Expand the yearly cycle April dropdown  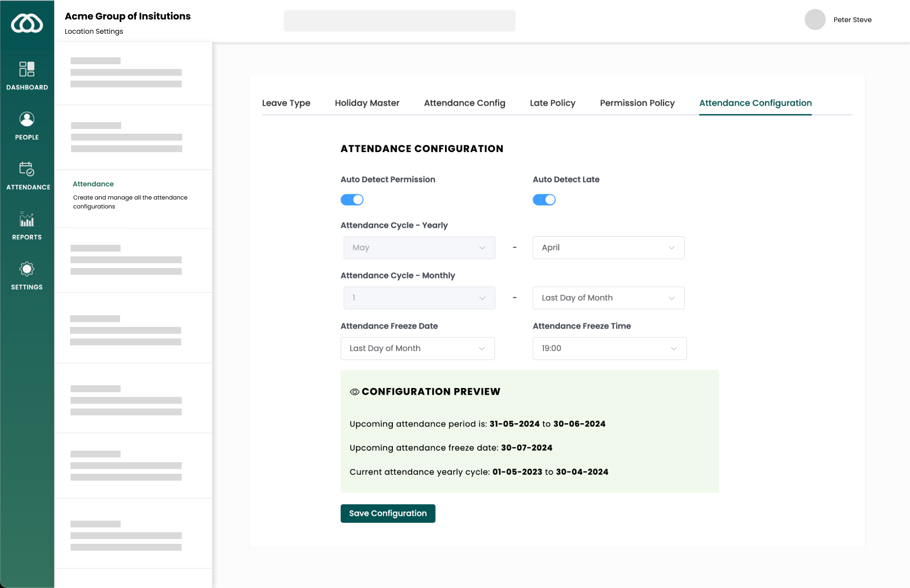pyautogui.click(x=608, y=248)
